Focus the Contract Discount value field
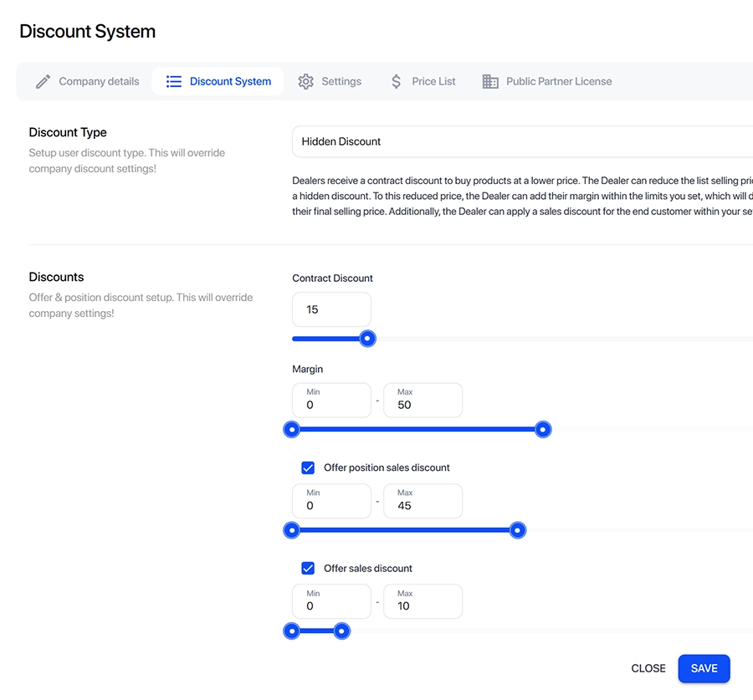Viewport: 753px width, 700px height. click(331, 309)
